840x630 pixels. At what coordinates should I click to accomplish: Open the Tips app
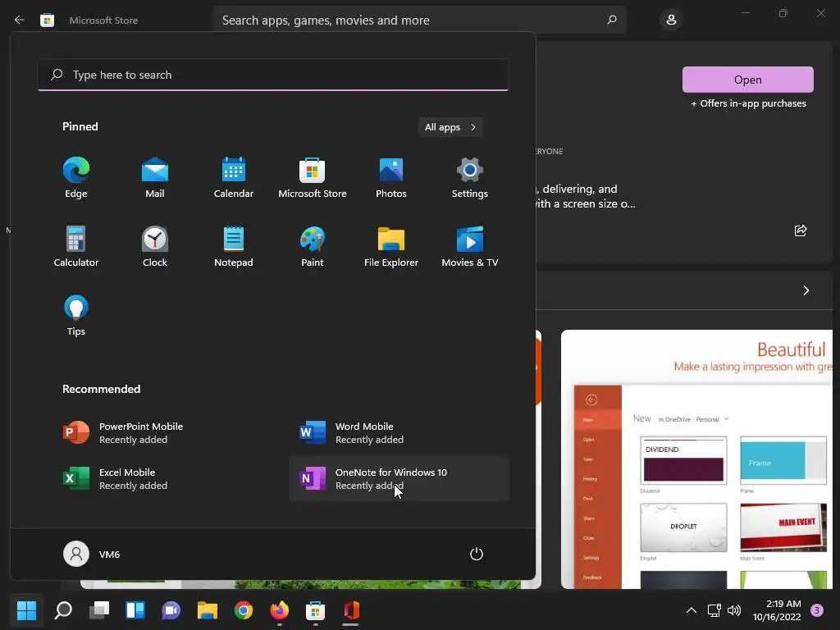click(x=76, y=316)
